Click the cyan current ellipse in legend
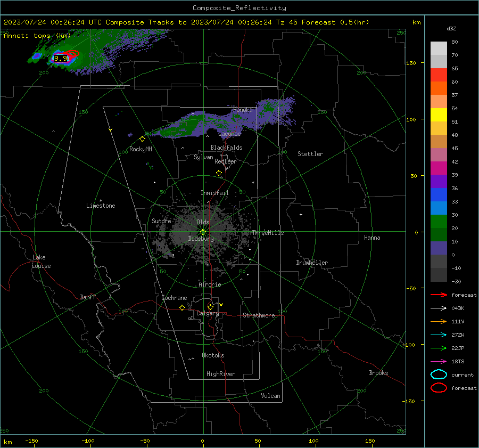 click(439, 374)
